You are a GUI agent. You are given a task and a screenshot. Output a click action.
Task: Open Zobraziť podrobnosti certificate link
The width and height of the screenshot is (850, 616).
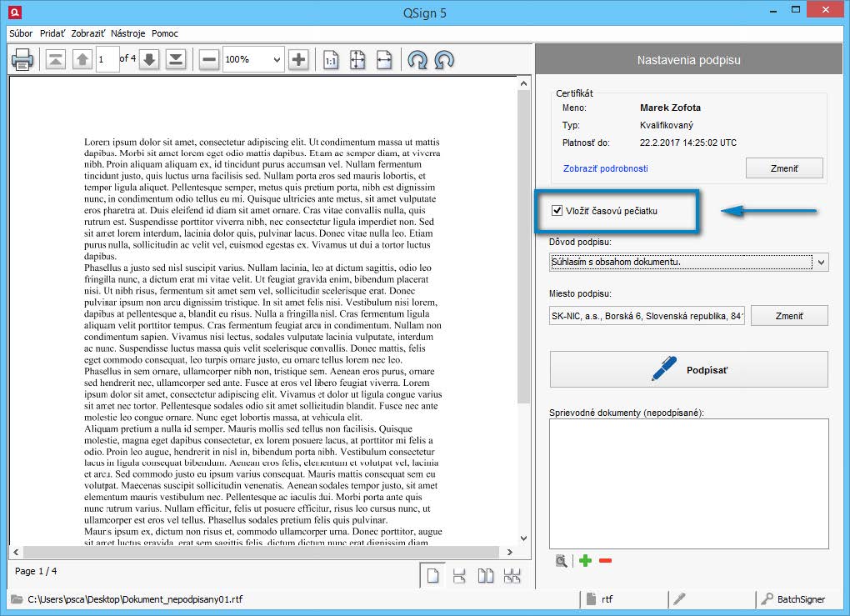(605, 168)
